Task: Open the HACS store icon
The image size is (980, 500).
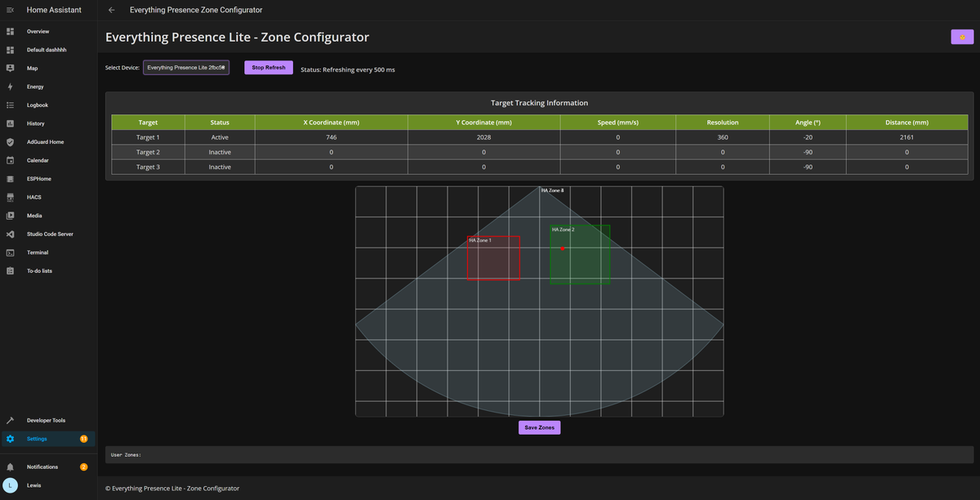Action: pos(10,197)
